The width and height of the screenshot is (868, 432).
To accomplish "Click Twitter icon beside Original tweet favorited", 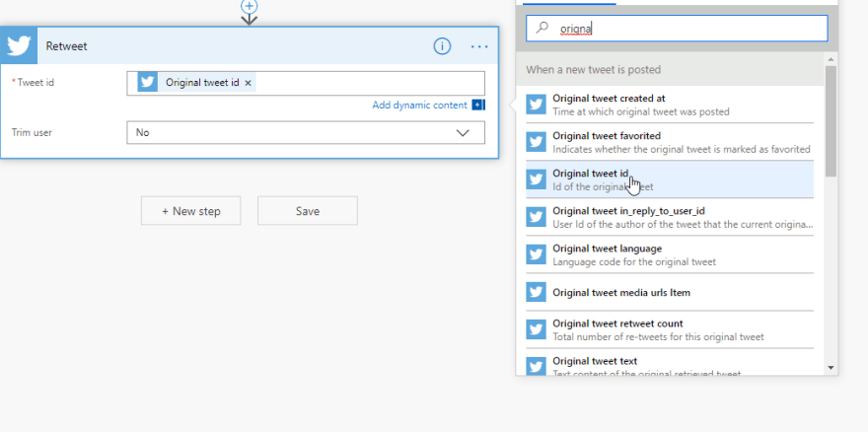I will tap(536, 142).
